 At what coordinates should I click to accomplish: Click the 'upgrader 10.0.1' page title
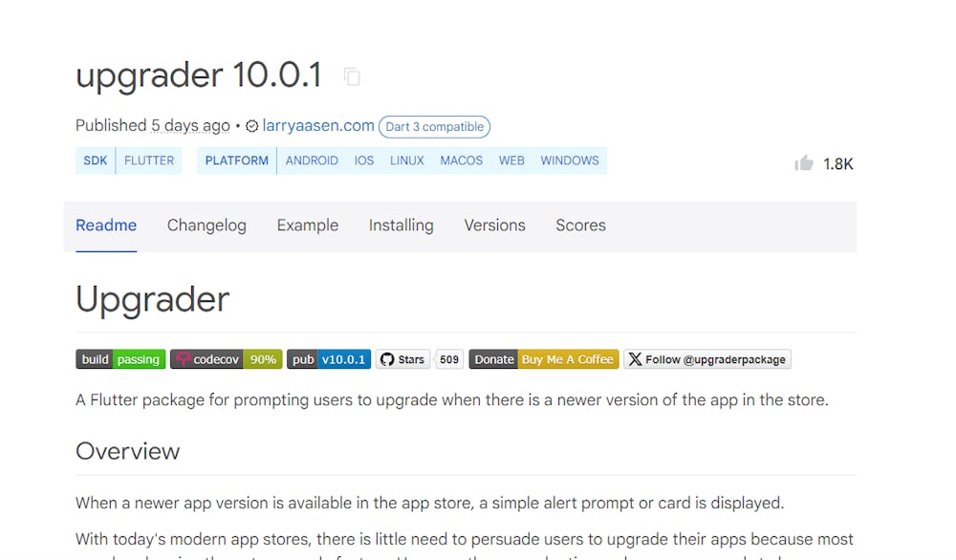tap(198, 75)
